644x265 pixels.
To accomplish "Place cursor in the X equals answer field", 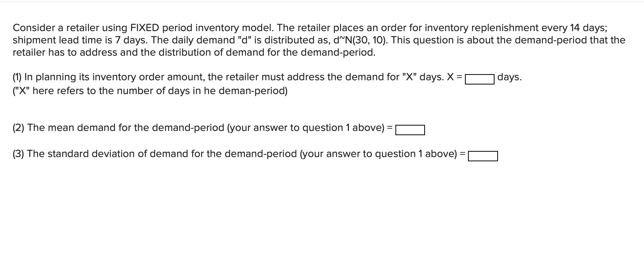I will (479, 78).
